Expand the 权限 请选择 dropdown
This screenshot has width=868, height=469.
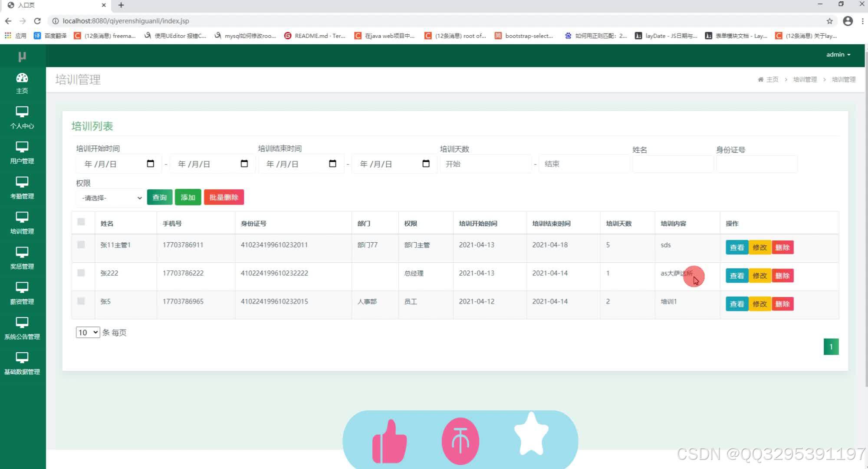(110, 198)
